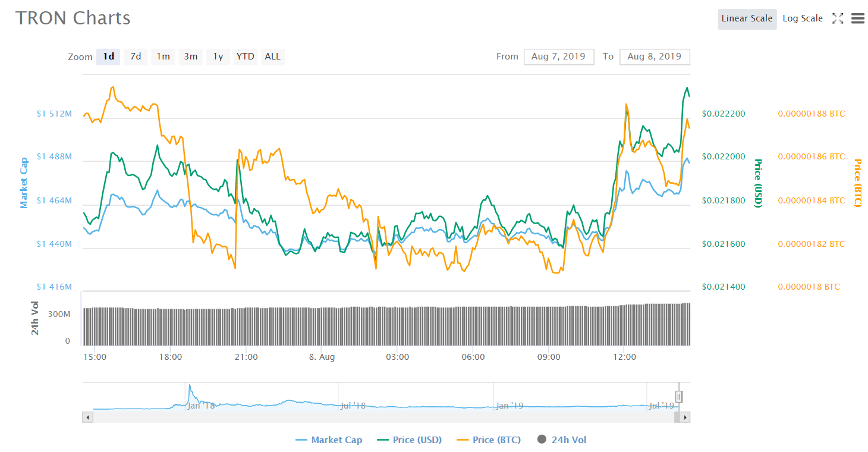Edit the To date field
868x452 pixels.
[655, 56]
